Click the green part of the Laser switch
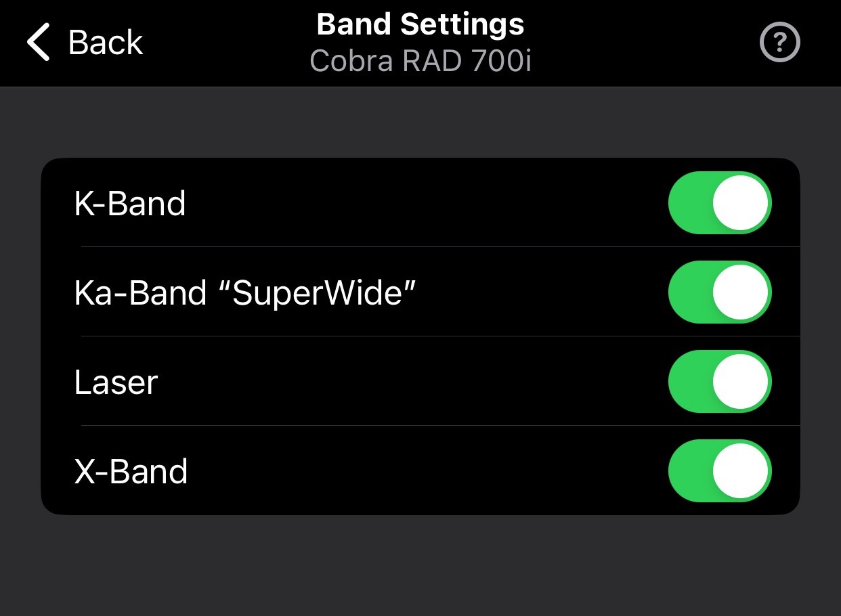841x616 pixels. click(689, 382)
